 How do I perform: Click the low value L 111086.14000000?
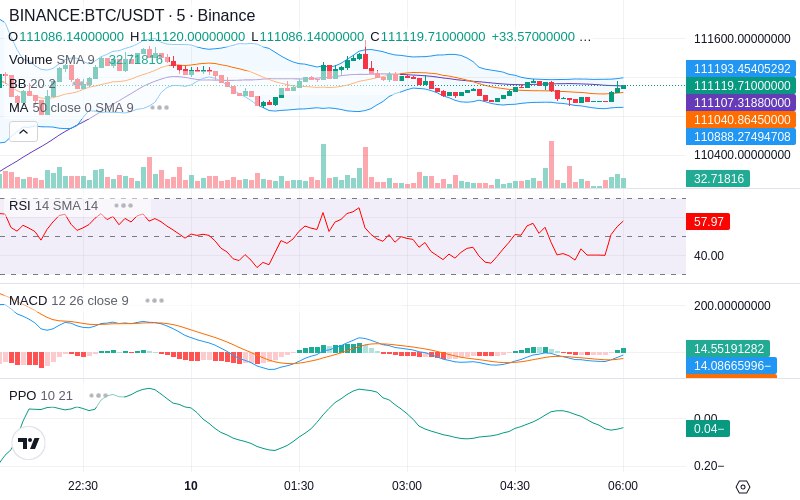tap(308, 37)
